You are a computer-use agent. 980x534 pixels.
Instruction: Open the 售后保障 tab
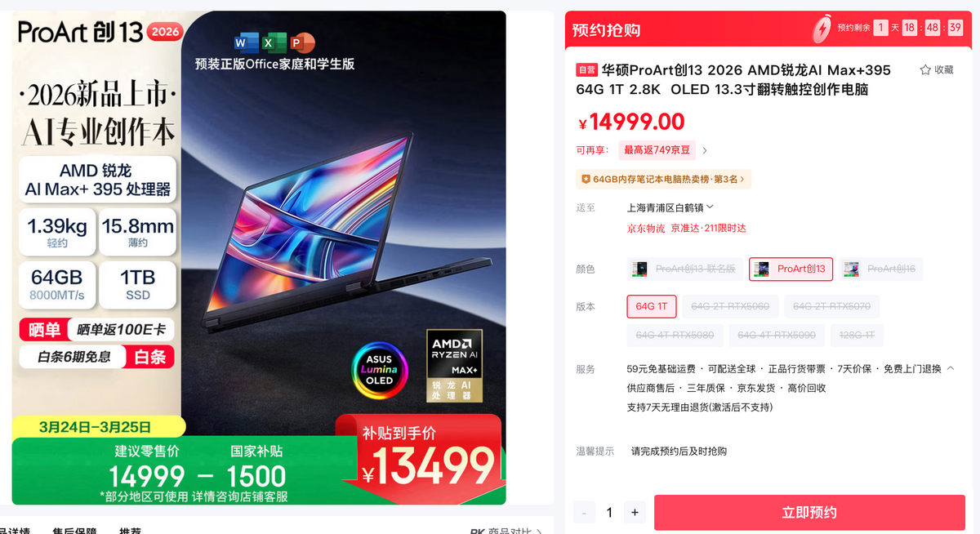coord(74,530)
